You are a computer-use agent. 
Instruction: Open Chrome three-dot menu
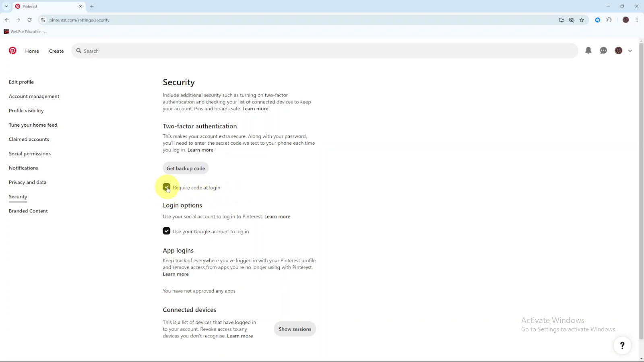click(637, 20)
